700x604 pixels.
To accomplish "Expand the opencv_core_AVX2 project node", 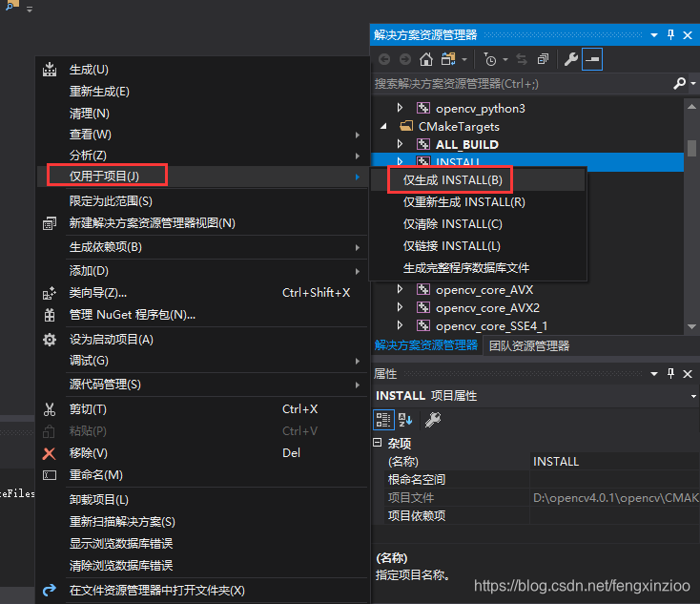I will click(400, 307).
